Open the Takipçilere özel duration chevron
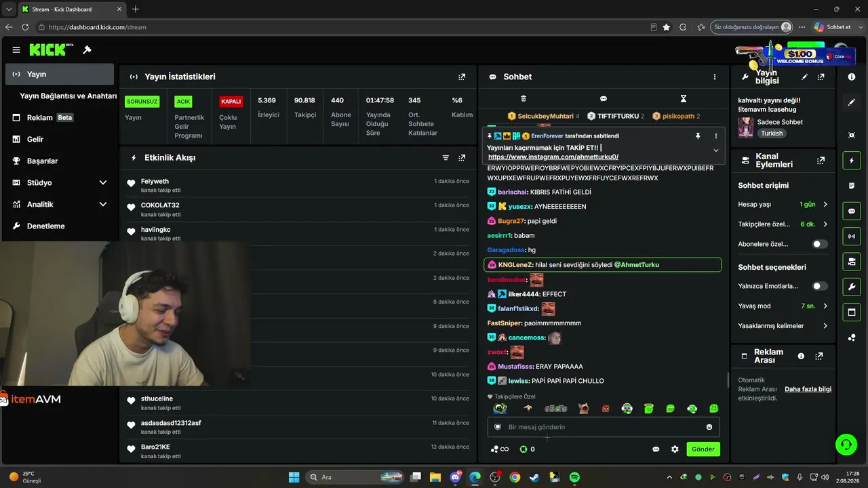The width and height of the screenshot is (868, 488). point(825,224)
